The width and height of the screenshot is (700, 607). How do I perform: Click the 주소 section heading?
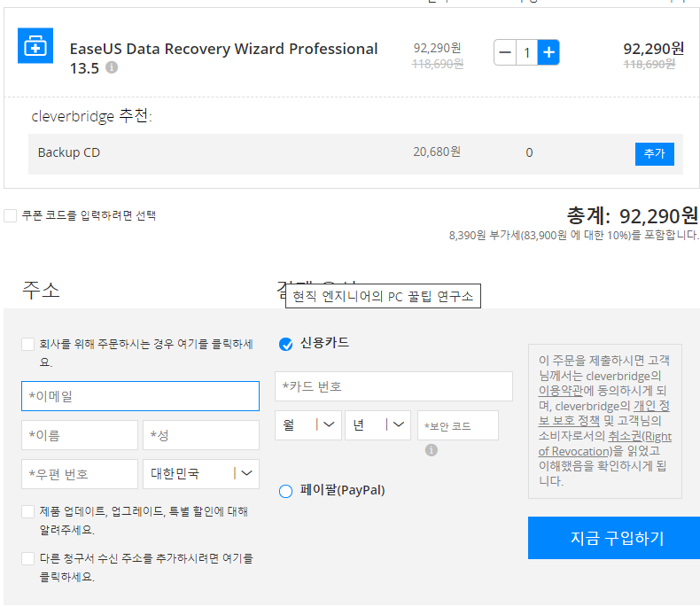(41, 290)
